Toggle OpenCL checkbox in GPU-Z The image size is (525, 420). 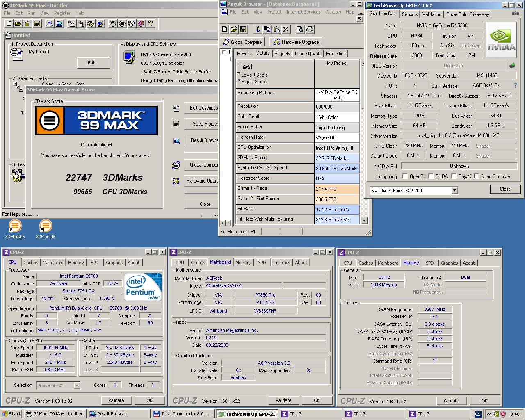(405, 176)
